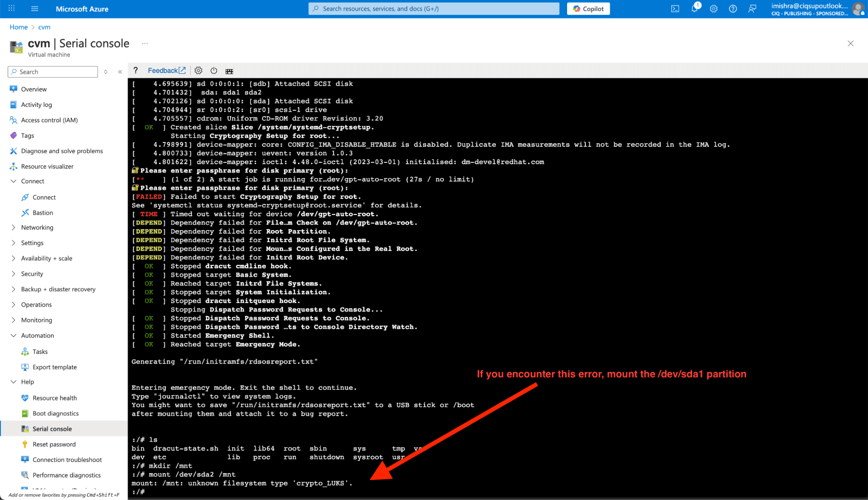Viewport: 868px width, 500px height.
Task: Click the serial console settings gear icon
Action: click(198, 71)
